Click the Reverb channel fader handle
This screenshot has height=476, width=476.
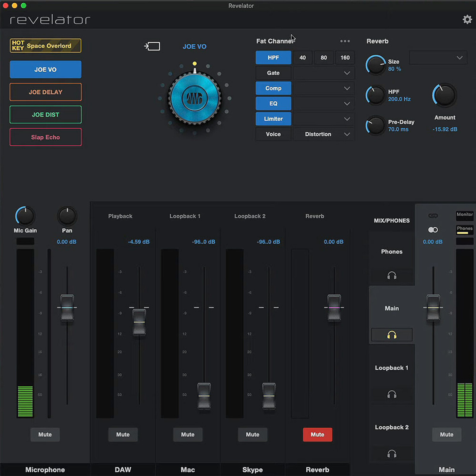pyautogui.click(x=334, y=307)
